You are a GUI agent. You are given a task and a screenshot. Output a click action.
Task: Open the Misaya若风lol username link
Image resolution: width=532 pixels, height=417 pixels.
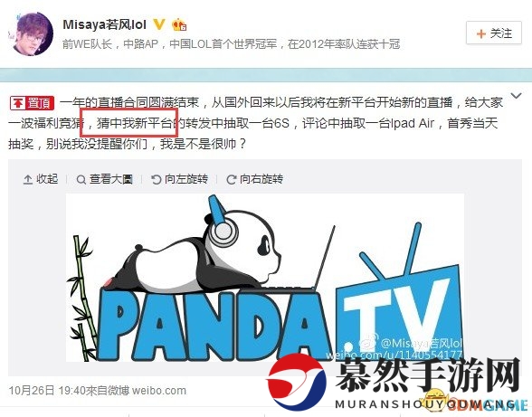(x=105, y=24)
